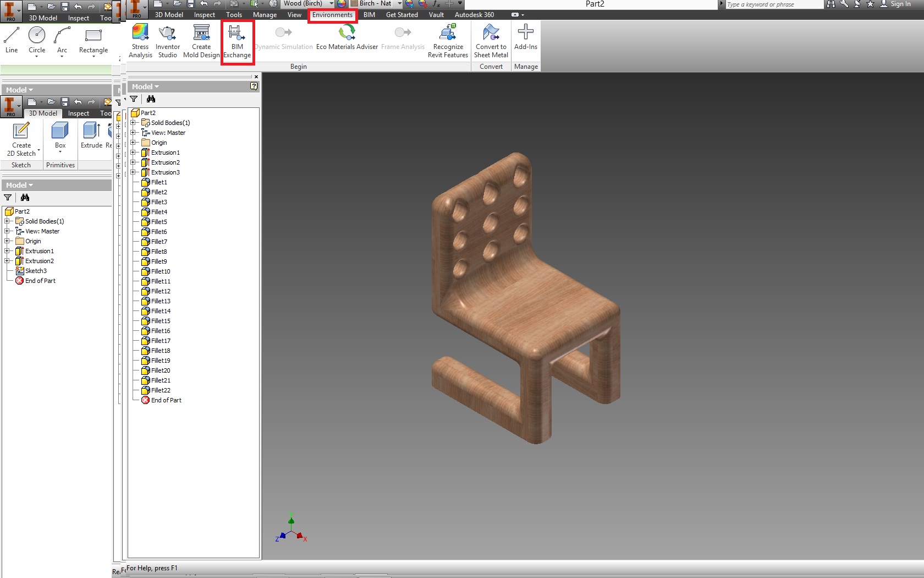Image resolution: width=924 pixels, height=578 pixels.
Task: Select the Arc sketch tool
Action: (x=62, y=40)
